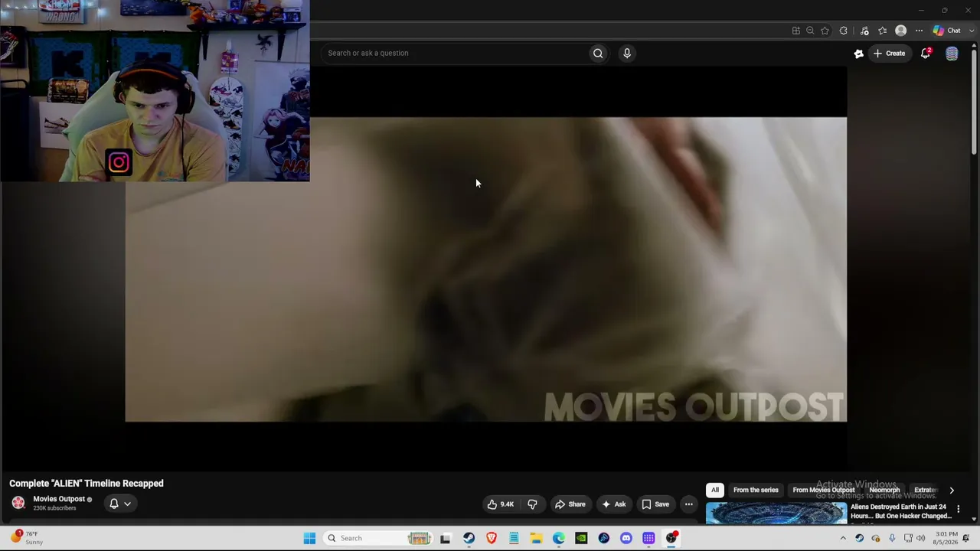Open File Explorer from the taskbar
Image resolution: width=980 pixels, height=551 pixels.
coord(537,538)
